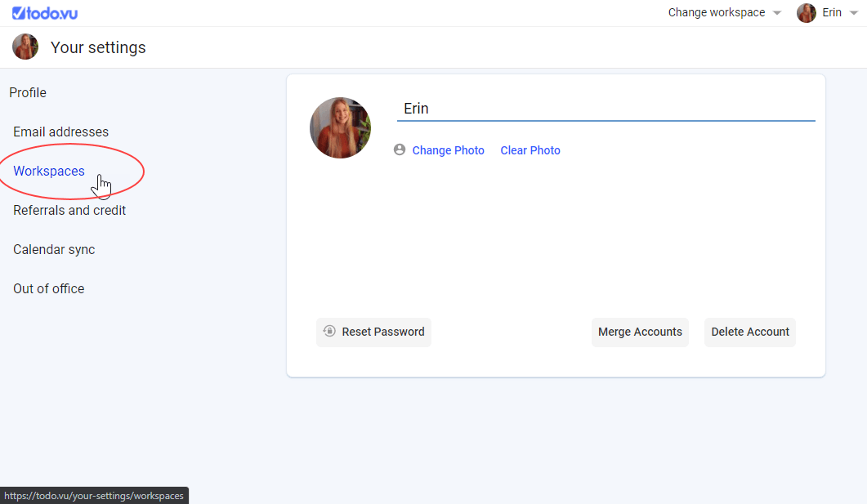Viewport: 867px width, 504px height.
Task: Open the Change workspace dropdown
Action: 724,13
